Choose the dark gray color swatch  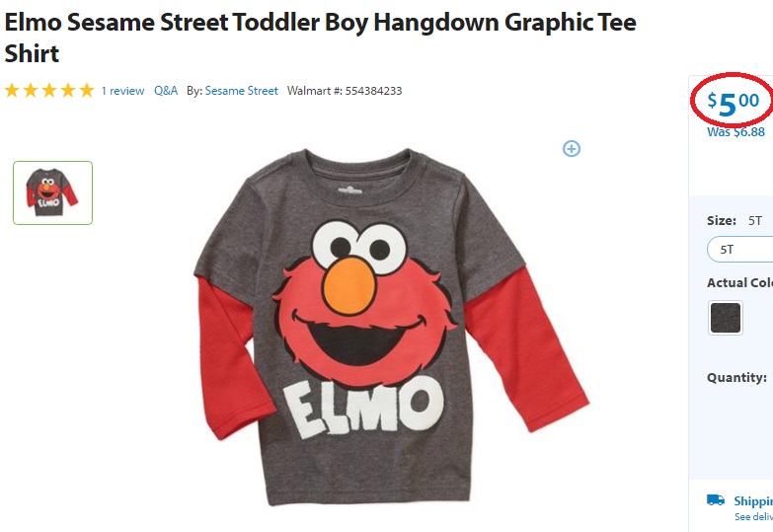click(x=726, y=318)
